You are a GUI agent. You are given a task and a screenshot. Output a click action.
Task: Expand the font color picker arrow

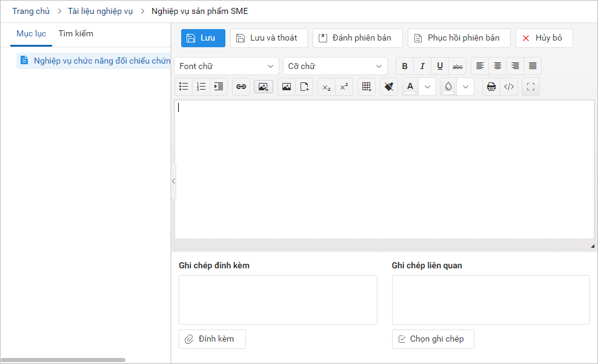tap(427, 87)
